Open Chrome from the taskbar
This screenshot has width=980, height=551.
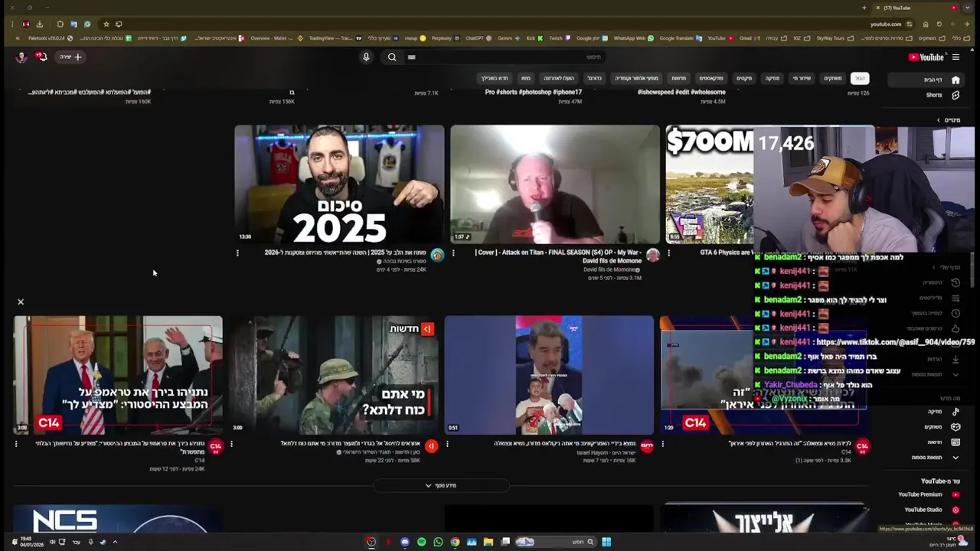click(455, 542)
